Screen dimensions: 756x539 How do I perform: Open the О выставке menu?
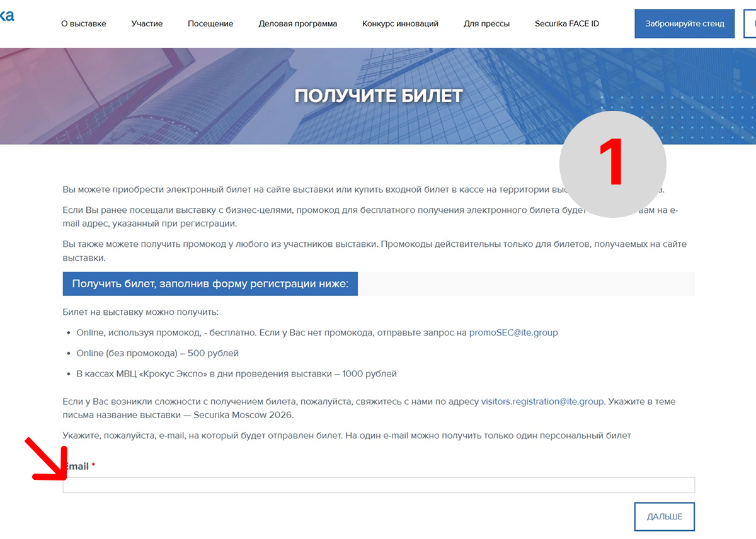point(83,24)
